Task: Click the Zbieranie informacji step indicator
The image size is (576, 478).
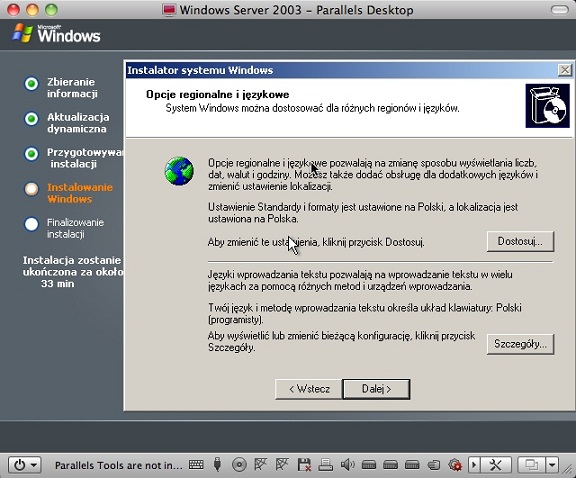Action: coord(31,84)
